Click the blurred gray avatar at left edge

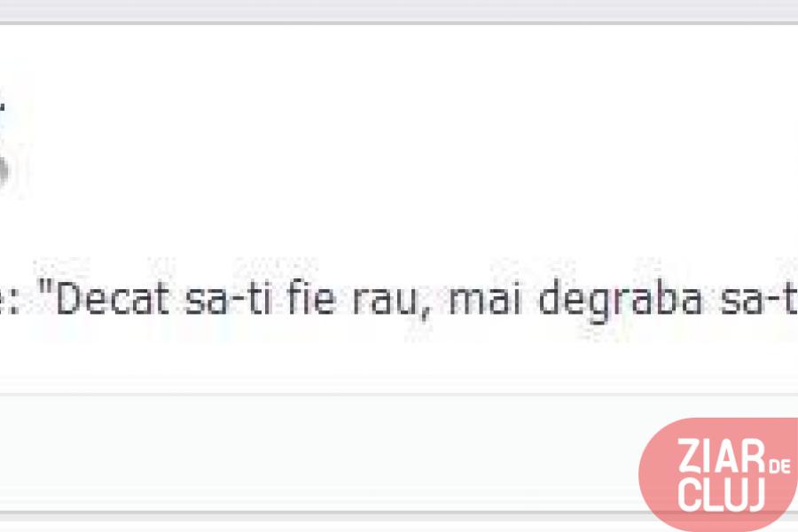pyautogui.click(x=4, y=170)
